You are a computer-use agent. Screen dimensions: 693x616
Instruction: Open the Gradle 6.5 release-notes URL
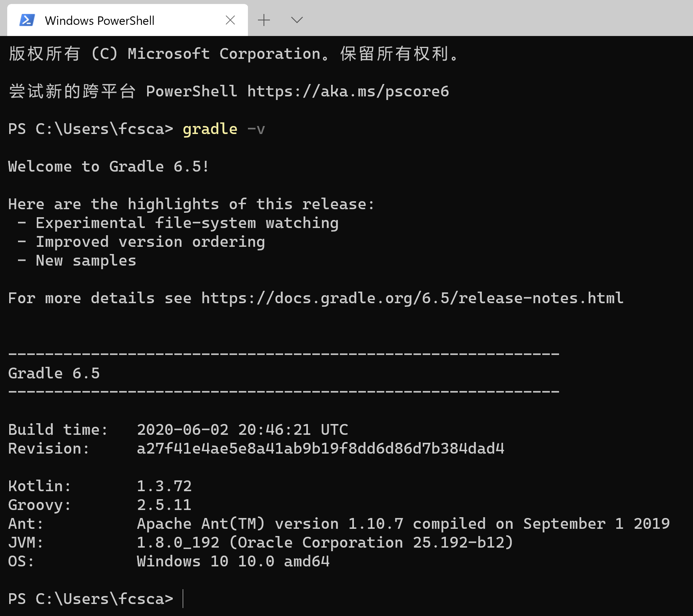tap(412, 298)
